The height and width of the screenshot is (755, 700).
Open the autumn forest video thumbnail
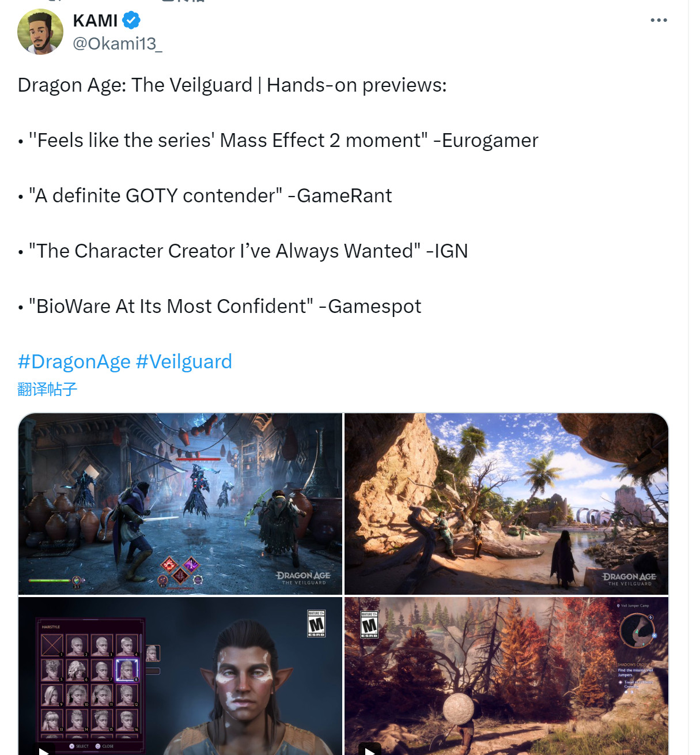pyautogui.click(x=506, y=676)
